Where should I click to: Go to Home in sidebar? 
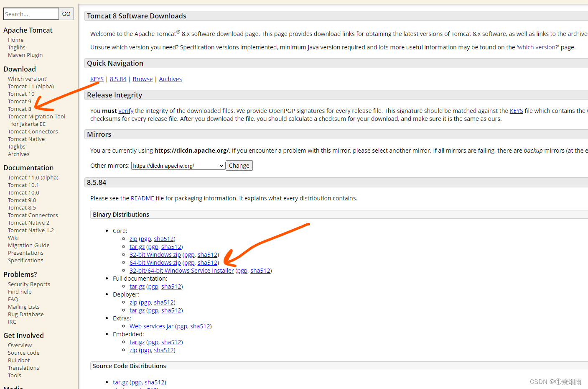[15, 40]
